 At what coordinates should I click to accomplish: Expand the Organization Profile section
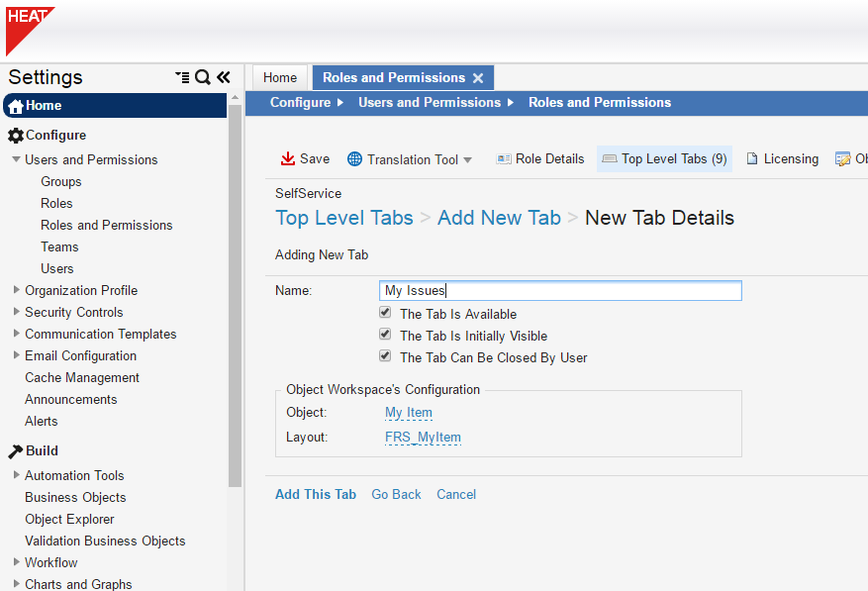coord(16,290)
